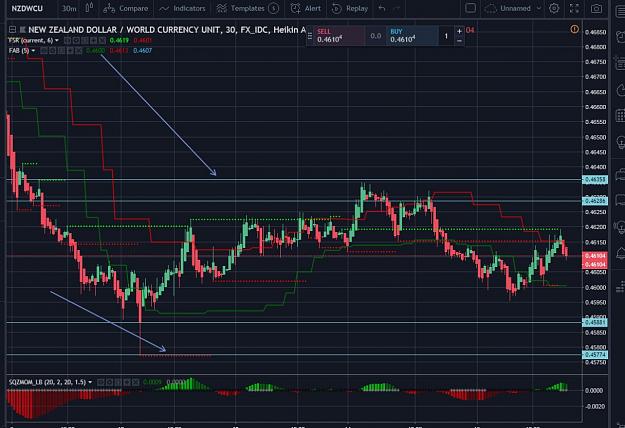Increase order quantity with plus
Image resolution: width=625 pixels, height=428 pixels.
pos(459,31)
